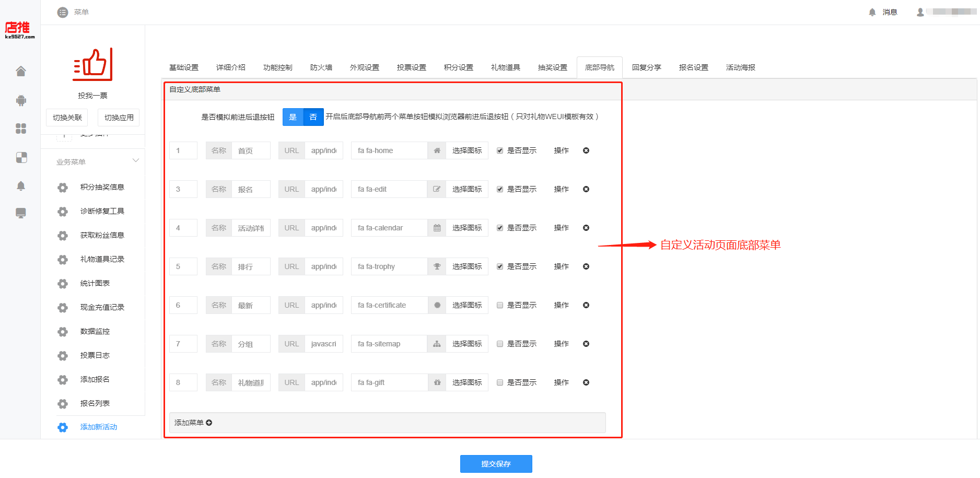
Task: Switch to the 投票设置 tab
Action: [412, 67]
